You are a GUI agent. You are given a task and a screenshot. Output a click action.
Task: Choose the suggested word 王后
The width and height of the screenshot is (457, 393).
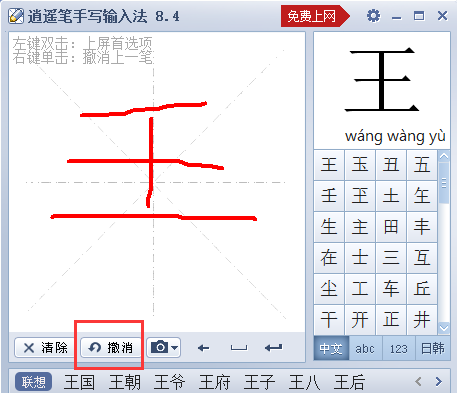point(349,382)
